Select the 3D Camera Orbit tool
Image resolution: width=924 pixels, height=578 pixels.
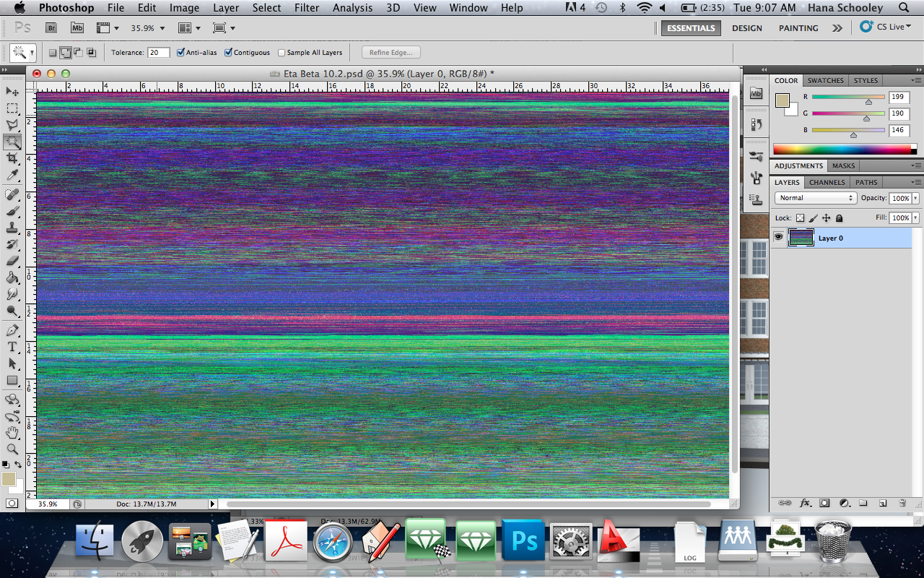point(12,416)
